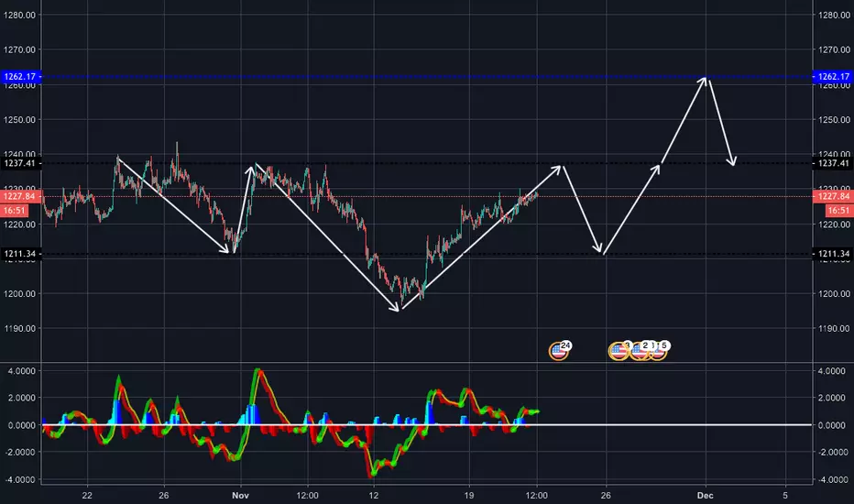Click the 12:00 label right after Nov

pyautogui.click(x=307, y=495)
